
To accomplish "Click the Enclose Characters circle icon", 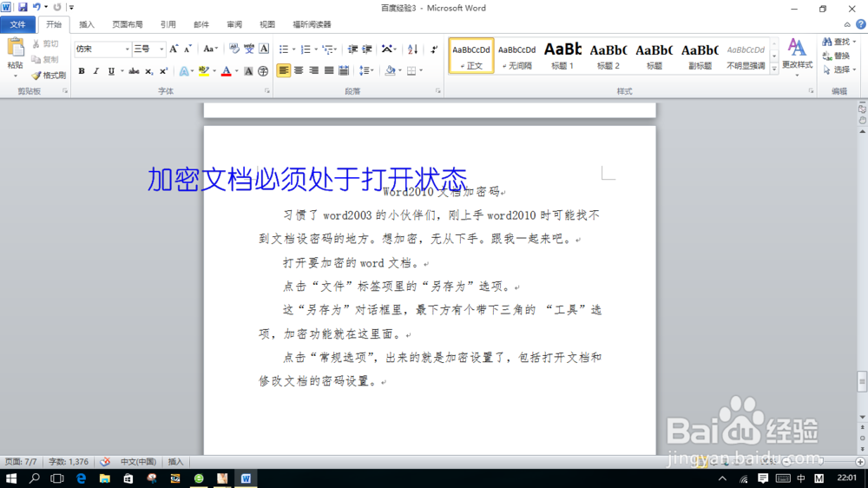I will 263,71.
